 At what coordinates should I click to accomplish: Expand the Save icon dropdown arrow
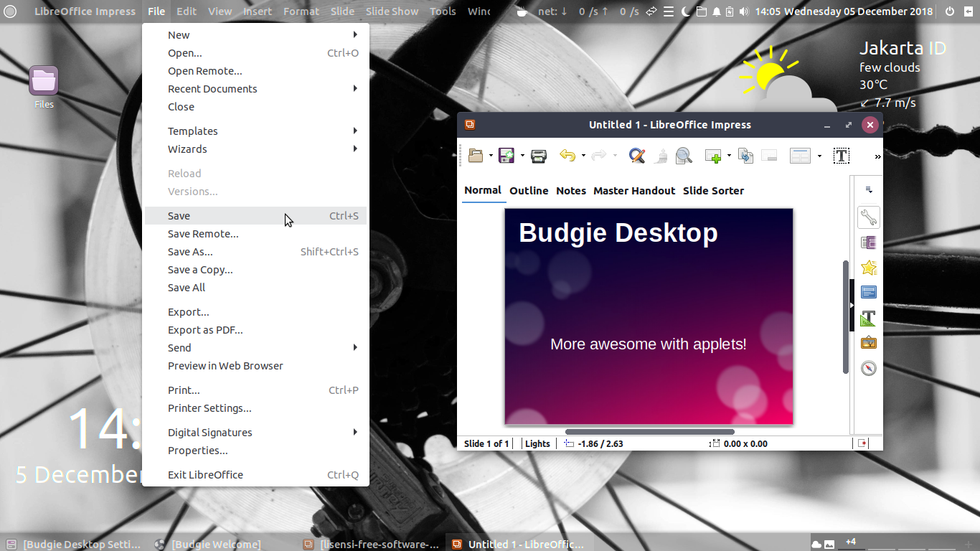(x=522, y=156)
